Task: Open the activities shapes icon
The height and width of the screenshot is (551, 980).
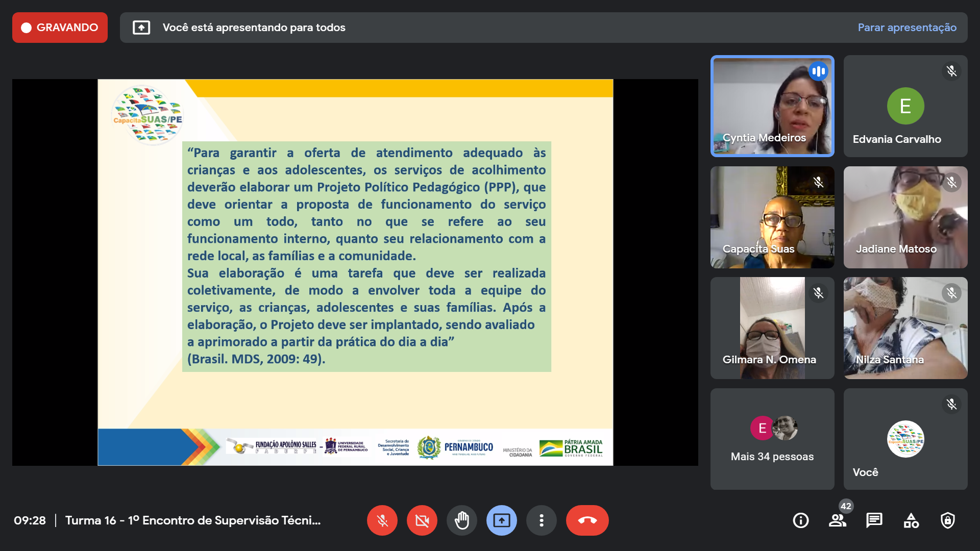Action: pyautogui.click(x=911, y=520)
